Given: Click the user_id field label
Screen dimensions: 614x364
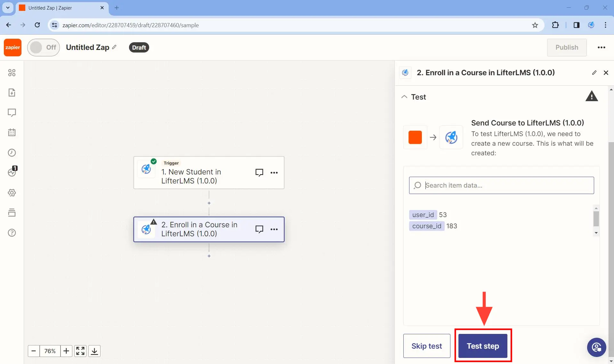Looking at the screenshot, I should click(x=423, y=215).
